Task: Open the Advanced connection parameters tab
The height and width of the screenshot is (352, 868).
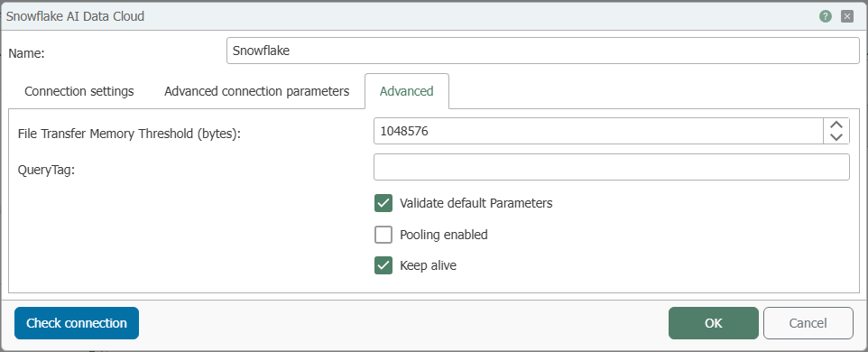Action: click(257, 91)
